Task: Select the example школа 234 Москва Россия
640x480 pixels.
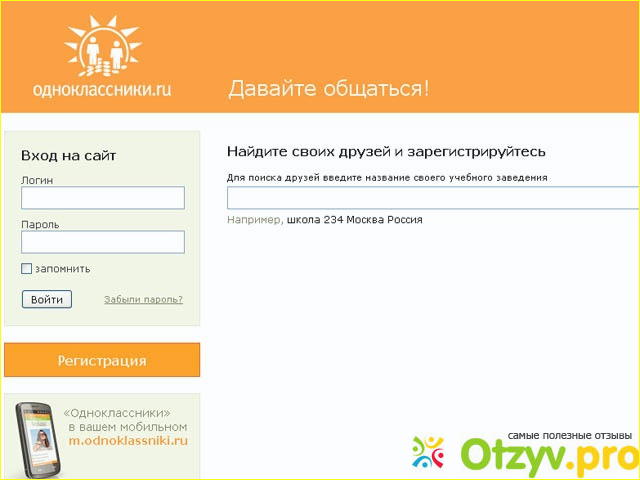Action: pos(354,220)
